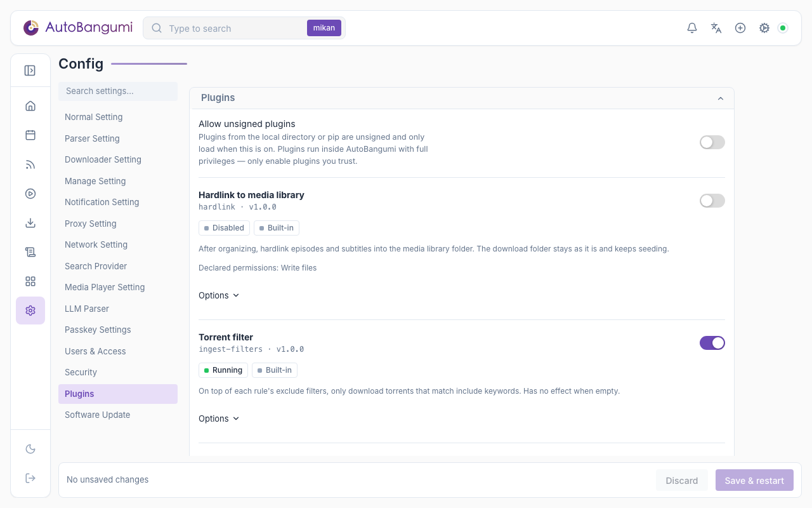The image size is (812, 508).
Task: Open the RSS feed sidebar icon
Action: 30,164
